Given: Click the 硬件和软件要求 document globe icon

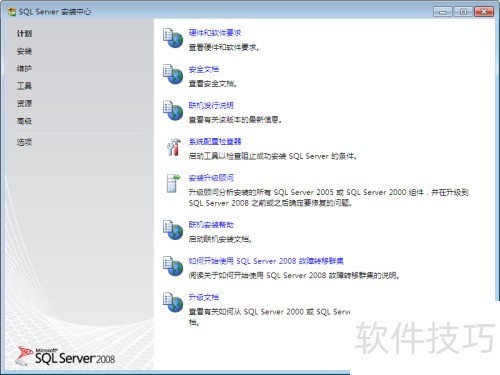Looking at the screenshot, I should (x=173, y=38).
